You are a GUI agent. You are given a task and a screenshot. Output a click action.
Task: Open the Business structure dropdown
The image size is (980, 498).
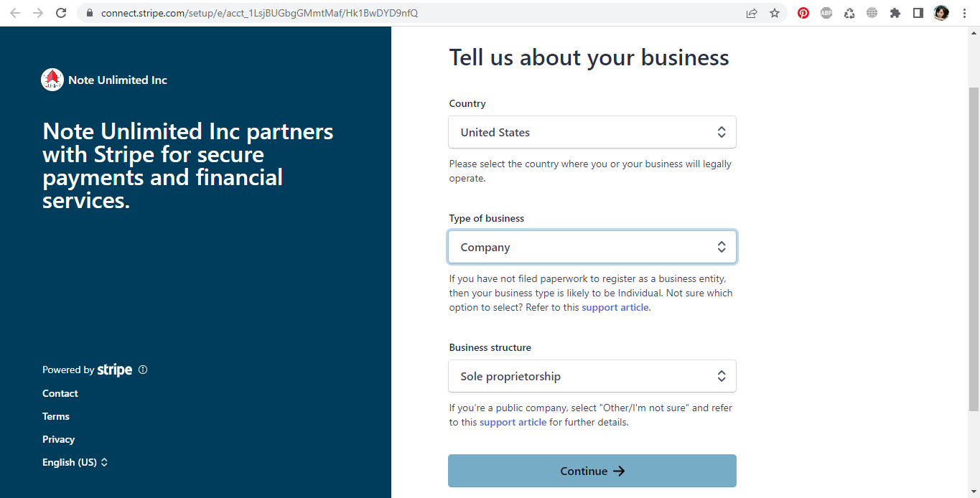592,376
